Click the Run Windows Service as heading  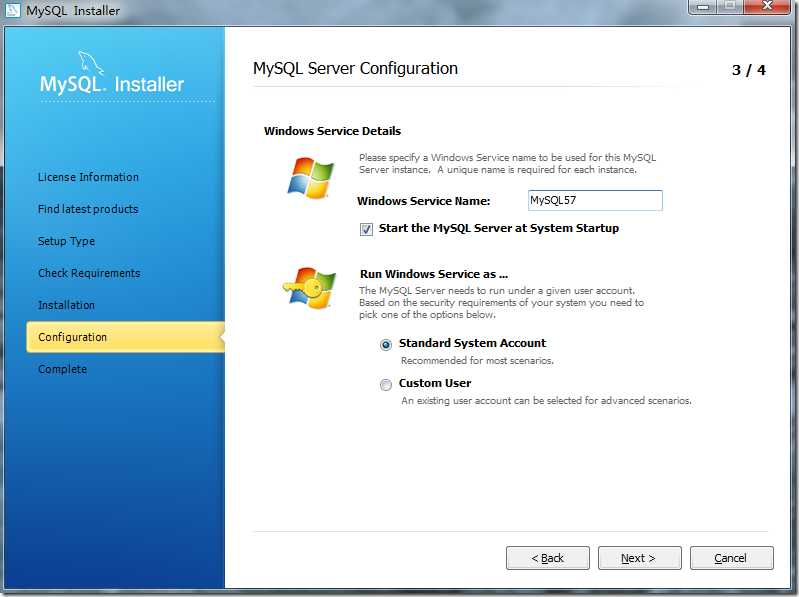click(434, 274)
